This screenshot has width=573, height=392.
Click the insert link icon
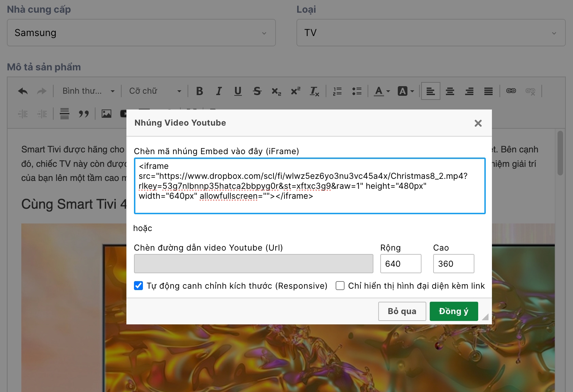511,91
